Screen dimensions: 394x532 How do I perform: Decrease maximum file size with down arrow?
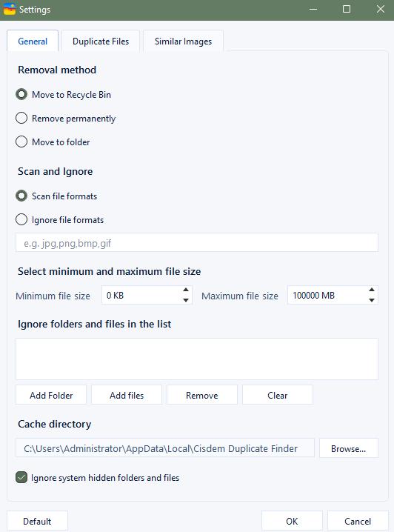coord(372,300)
